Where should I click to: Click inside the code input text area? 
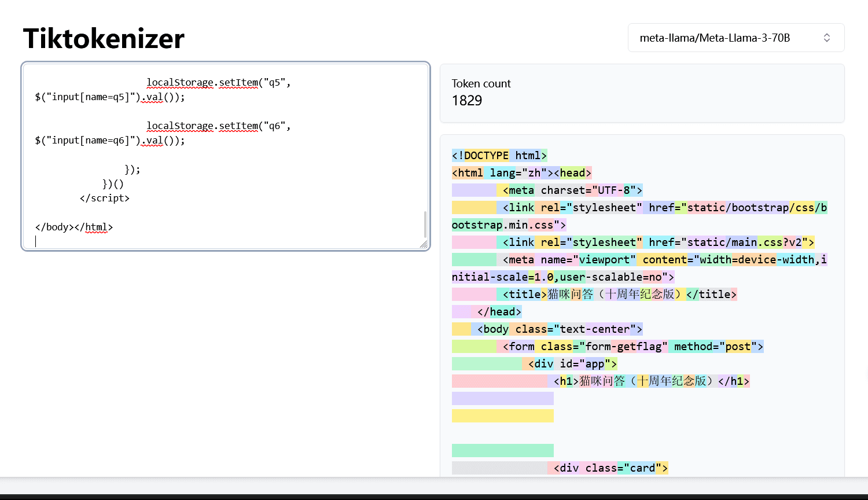coord(226,156)
